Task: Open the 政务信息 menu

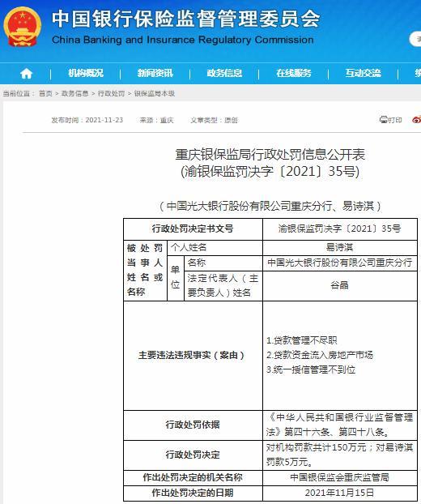Action: coord(224,73)
